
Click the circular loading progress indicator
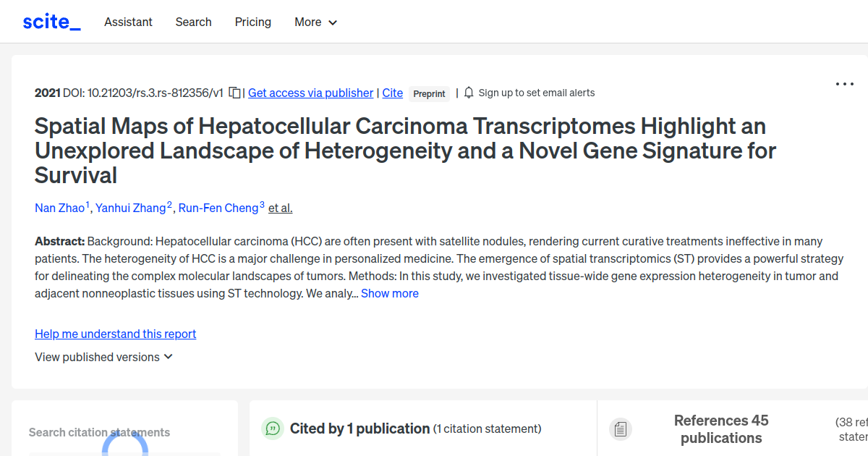[x=127, y=450]
